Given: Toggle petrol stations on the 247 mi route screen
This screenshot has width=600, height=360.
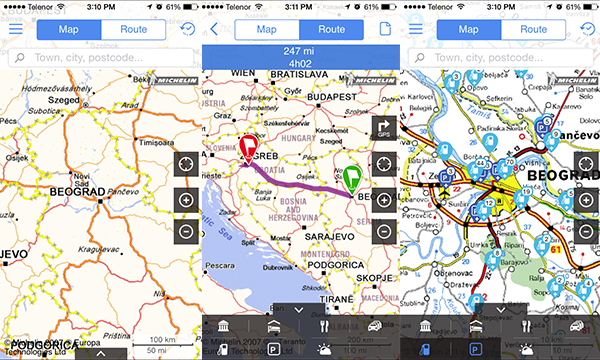Looking at the screenshot, I should (223, 349).
